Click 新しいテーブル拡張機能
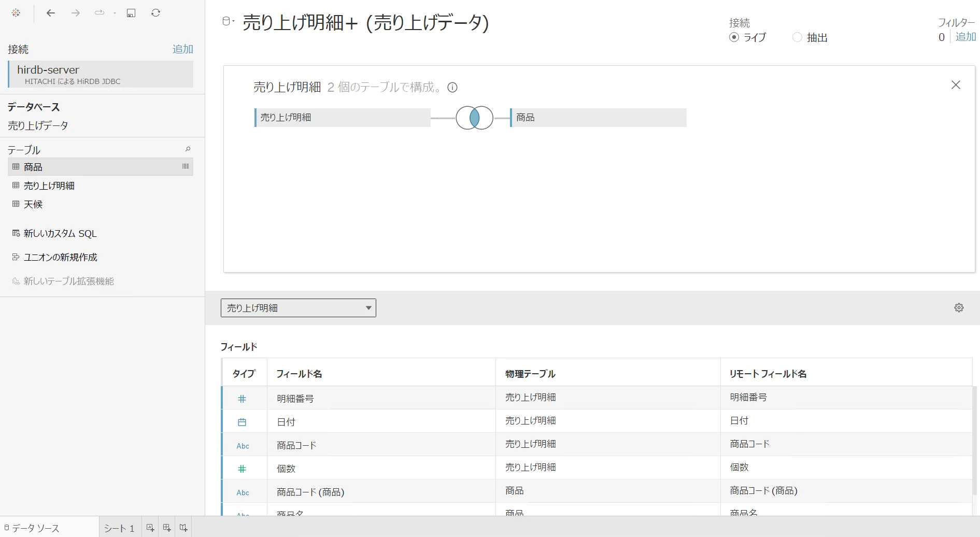The height and width of the screenshot is (537, 980). [68, 281]
